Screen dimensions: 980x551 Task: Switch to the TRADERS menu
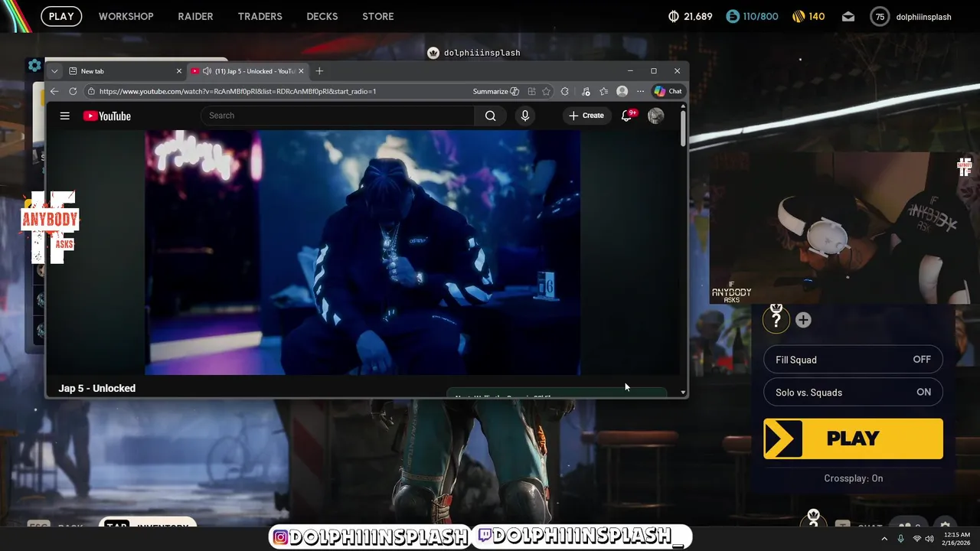pos(260,16)
